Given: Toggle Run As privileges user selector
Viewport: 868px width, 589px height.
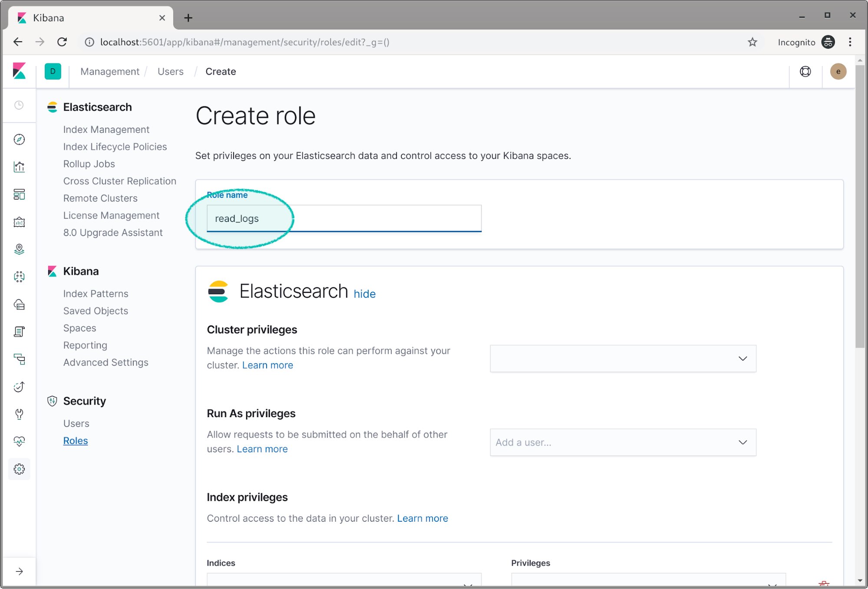Looking at the screenshot, I should (742, 442).
